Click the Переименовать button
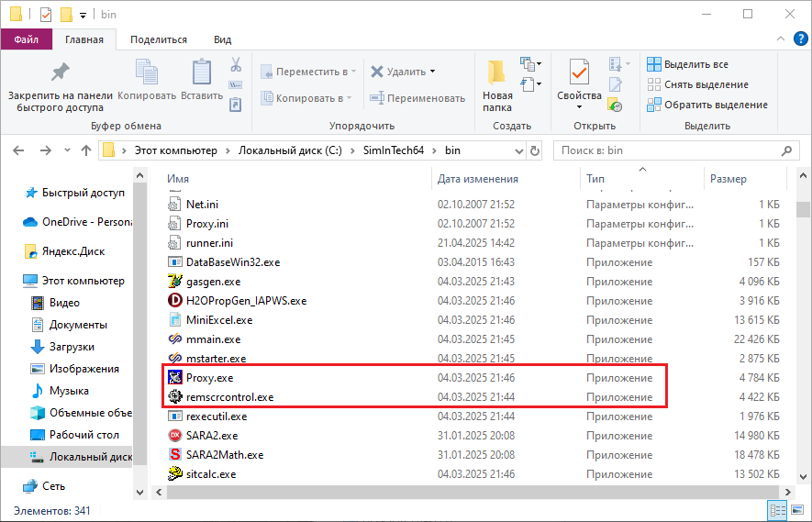Screen dimensions: 812x522 tap(417, 98)
